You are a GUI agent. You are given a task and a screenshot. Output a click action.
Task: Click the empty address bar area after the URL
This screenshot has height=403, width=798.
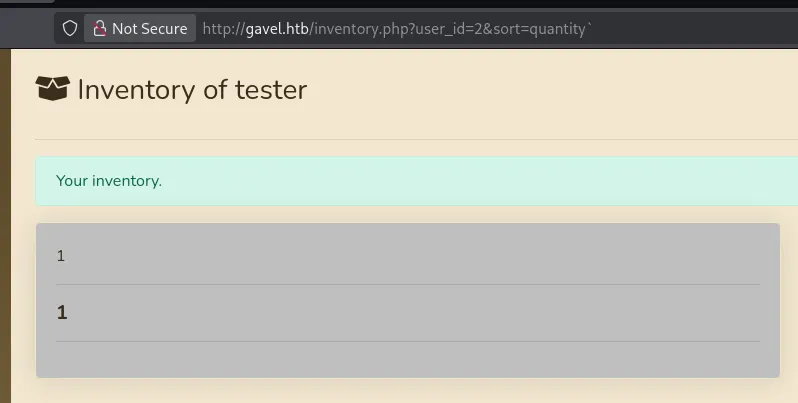[x=700, y=29]
